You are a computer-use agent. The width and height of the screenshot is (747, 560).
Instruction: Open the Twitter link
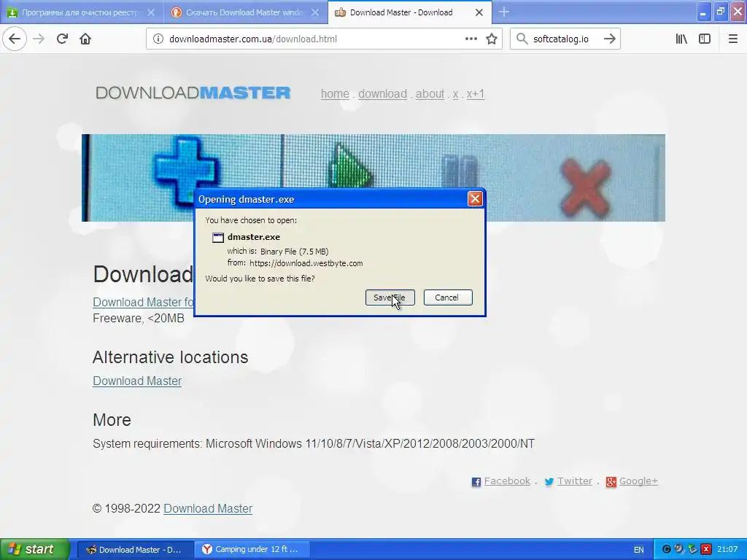(575, 481)
